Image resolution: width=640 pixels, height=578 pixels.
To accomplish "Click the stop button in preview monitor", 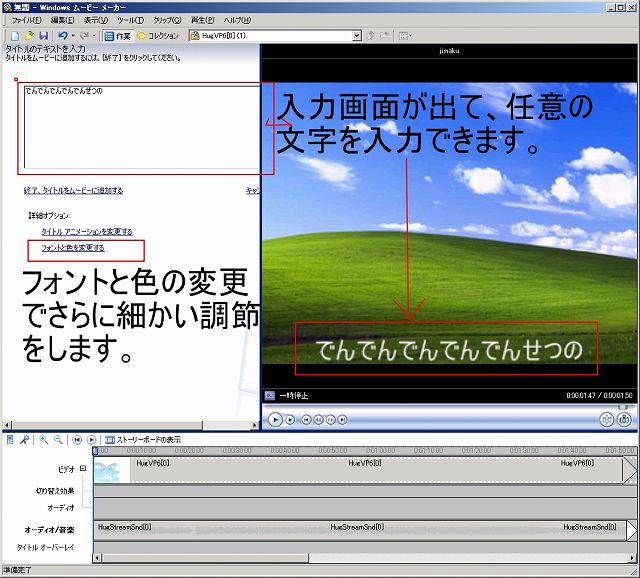I will click(290, 420).
